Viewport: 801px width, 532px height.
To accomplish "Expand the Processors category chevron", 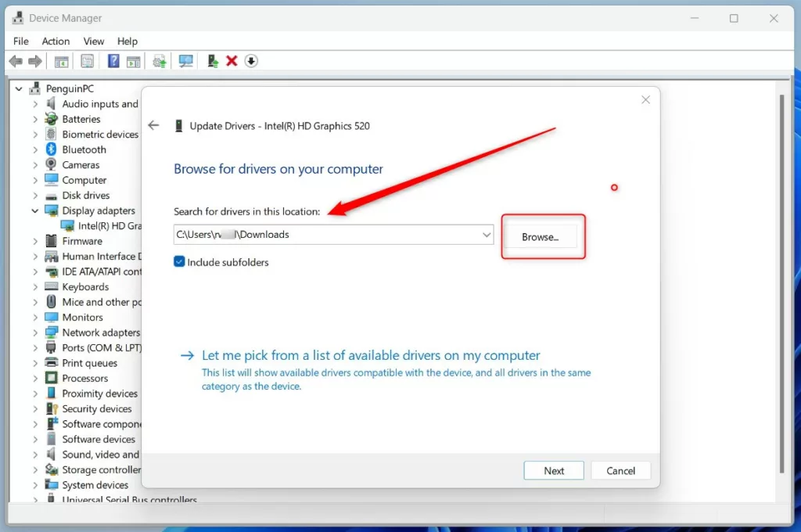I will 34,378.
